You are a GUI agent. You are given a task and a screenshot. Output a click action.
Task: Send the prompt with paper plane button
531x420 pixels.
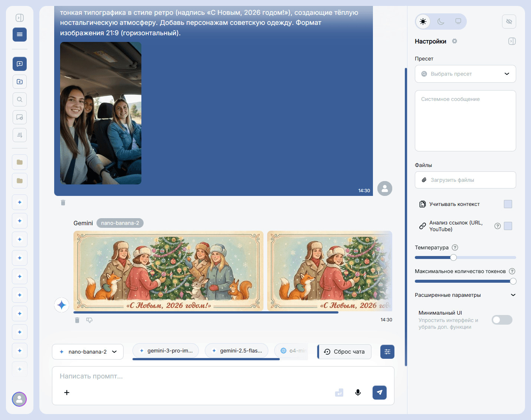pos(379,393)
